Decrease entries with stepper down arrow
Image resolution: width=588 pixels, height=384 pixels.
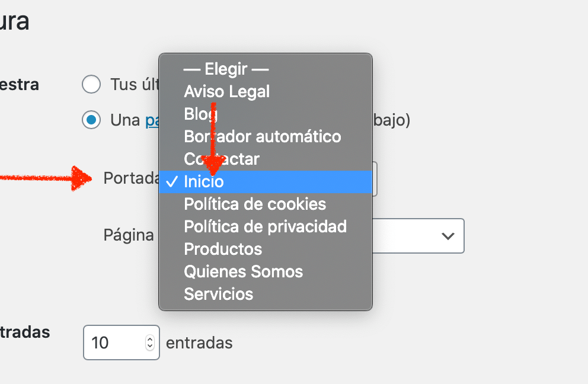150,346
